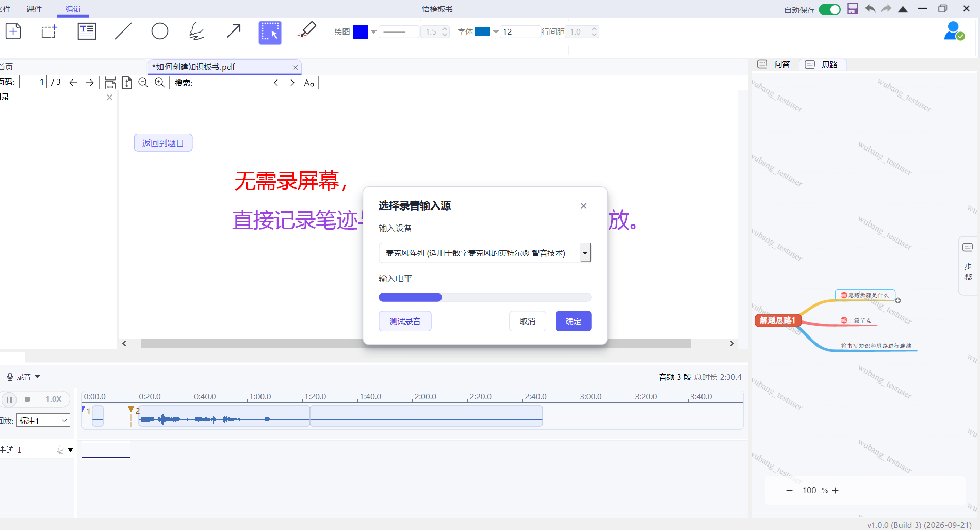Click the 返回到题目 button
Image resolution: width=980 pixels, height=530 pixels.
163,143
